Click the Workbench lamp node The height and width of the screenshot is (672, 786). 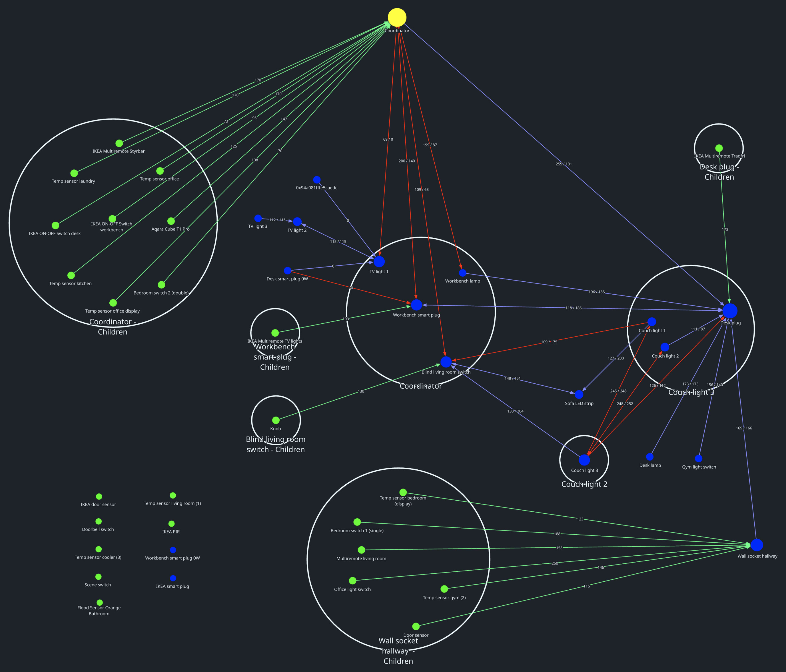[x=462, y=273]
